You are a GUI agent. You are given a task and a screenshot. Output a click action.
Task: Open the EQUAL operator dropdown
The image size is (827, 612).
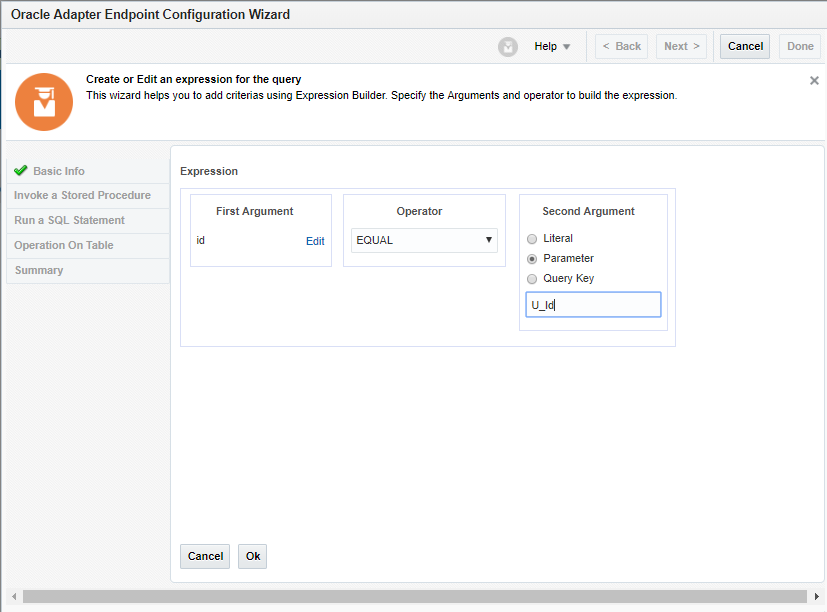(424, 240)
